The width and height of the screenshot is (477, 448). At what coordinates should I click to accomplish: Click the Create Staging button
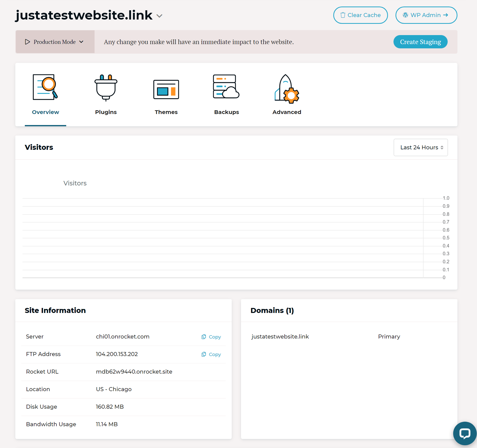tap(420, 42)
